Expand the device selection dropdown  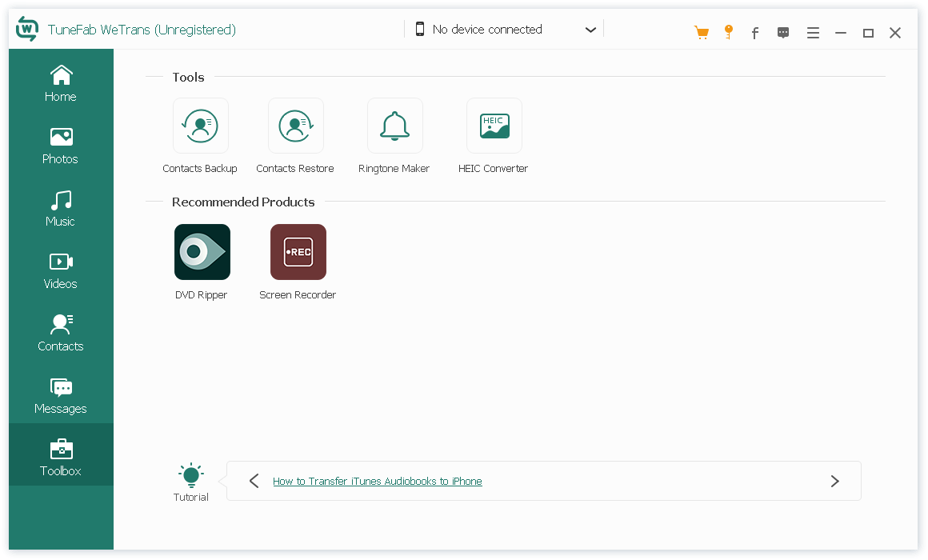[590, 30]
